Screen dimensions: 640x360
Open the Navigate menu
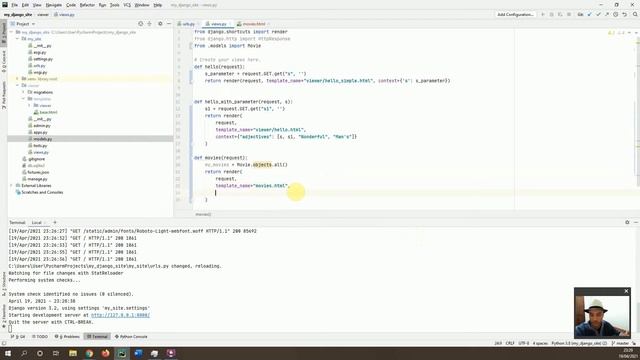[x=53, y=5]
